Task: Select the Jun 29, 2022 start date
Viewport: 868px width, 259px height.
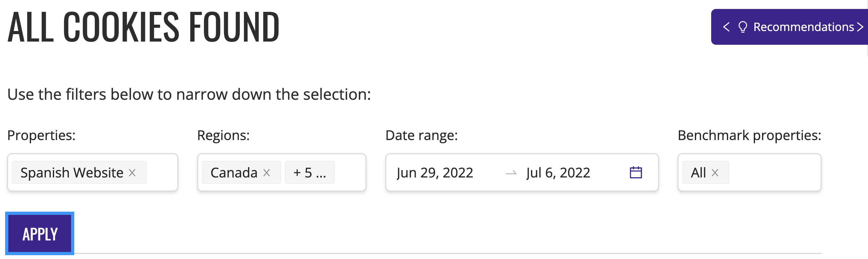Action: [x=435, y=173]
